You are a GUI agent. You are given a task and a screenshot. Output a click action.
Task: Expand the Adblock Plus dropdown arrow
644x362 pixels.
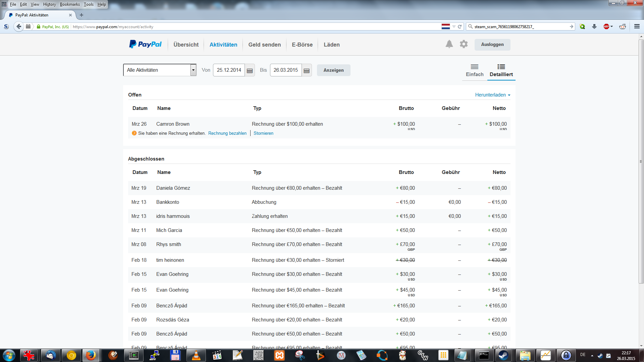coord(612,26)
